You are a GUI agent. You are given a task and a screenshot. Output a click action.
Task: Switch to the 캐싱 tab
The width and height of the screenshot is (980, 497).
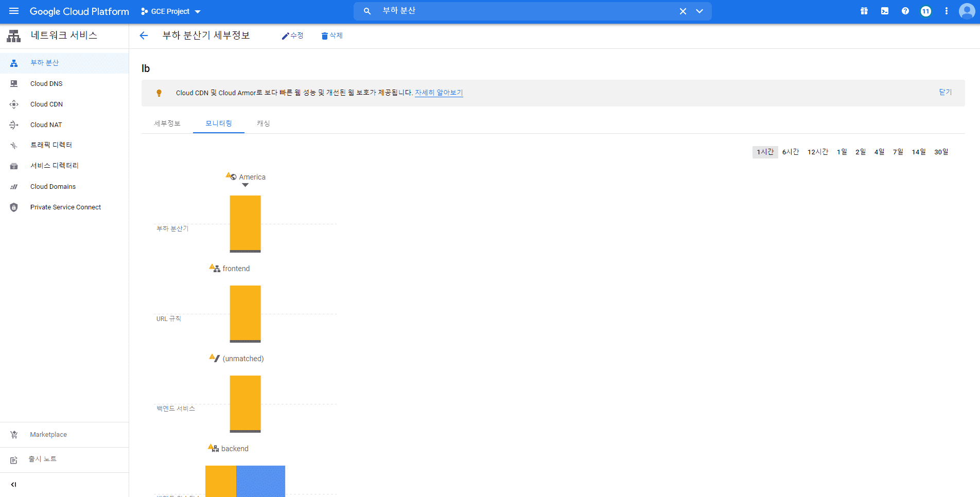pyautogui.click(x=264, y=123)
